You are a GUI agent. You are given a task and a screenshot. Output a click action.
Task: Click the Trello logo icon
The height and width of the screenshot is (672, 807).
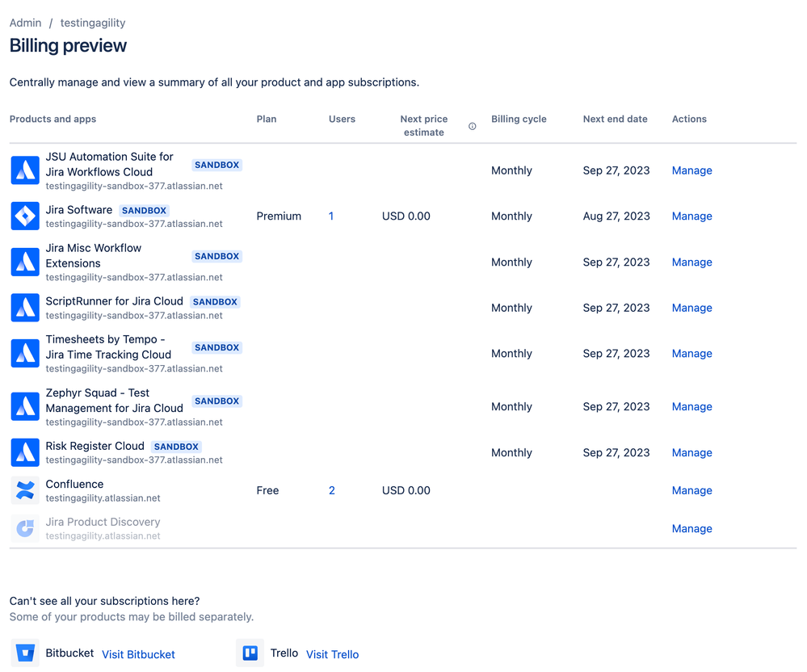250,653
